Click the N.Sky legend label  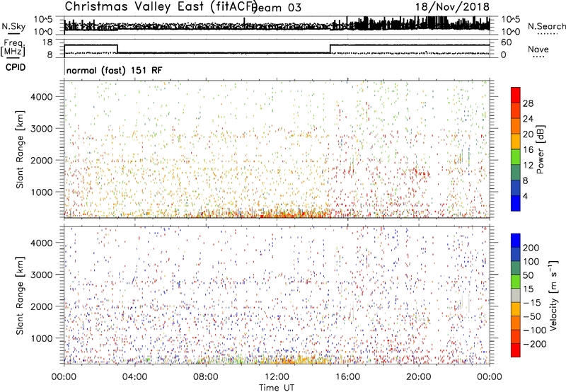(13, 26)
